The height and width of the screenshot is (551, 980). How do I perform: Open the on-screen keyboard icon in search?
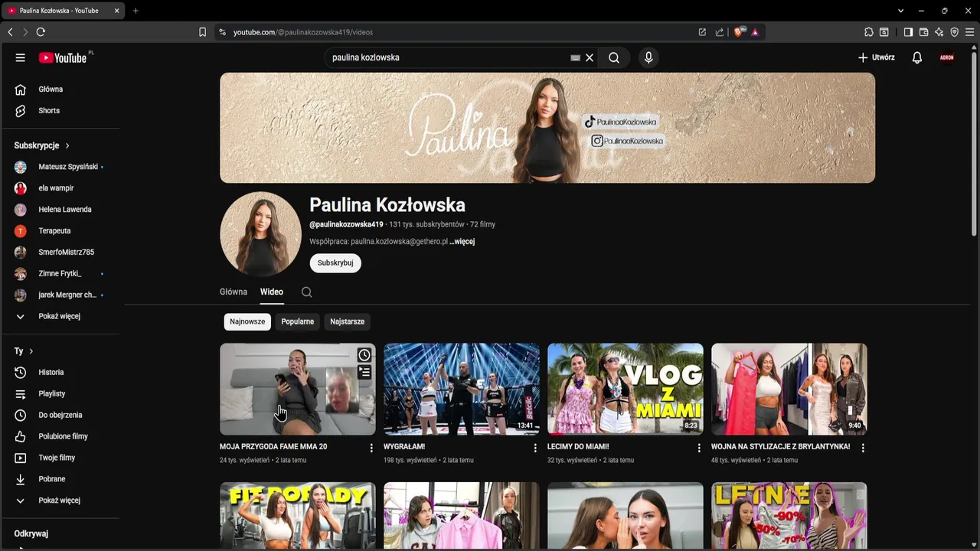tap(575, 57)
